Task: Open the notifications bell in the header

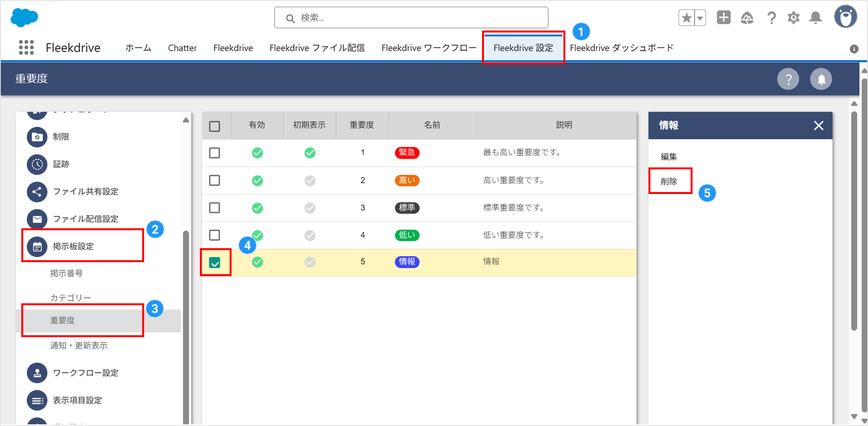Action: point(815,18)
